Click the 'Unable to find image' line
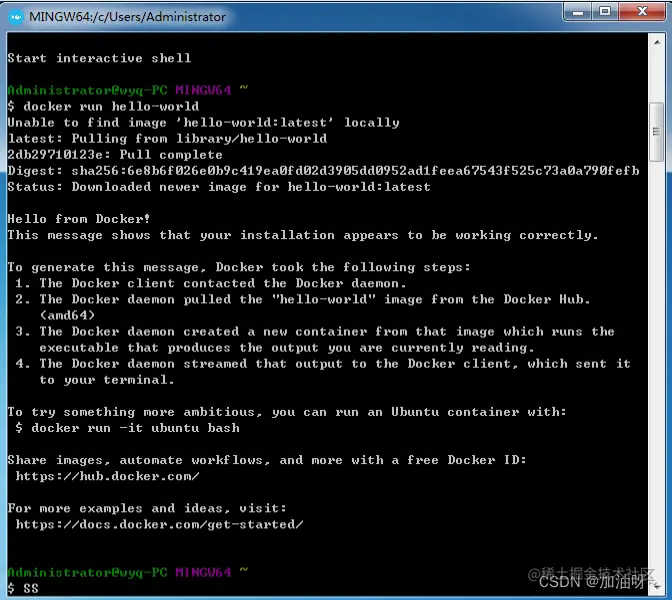Viewport: 672px width, 600px height. point(204,123)
